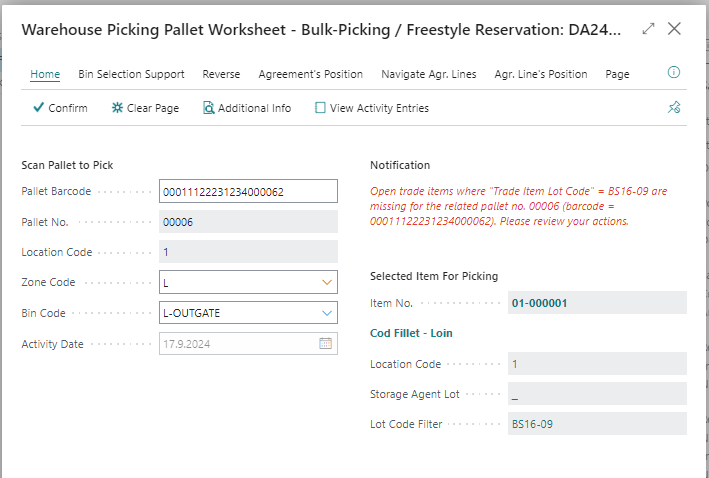Open the Agr. Line's Position menu
709x478 pixels.
click(x=540, y=74)
